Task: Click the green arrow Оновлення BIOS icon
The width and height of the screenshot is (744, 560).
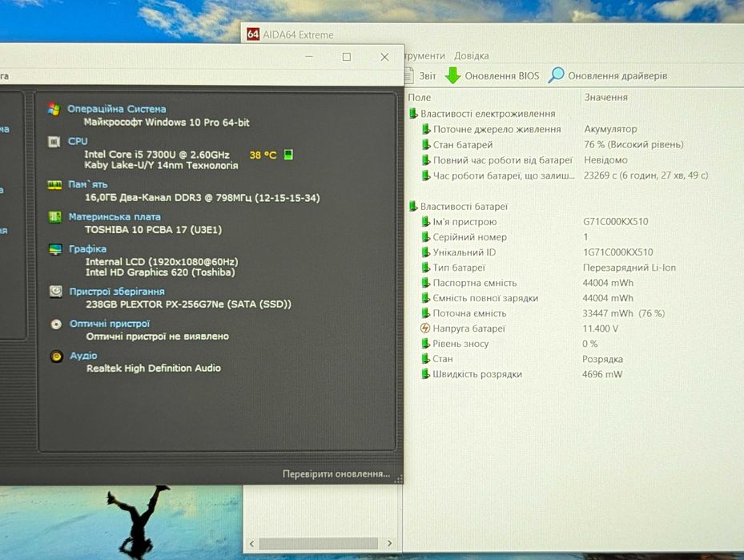Action: pyautogui.click(x=453, y=75)
